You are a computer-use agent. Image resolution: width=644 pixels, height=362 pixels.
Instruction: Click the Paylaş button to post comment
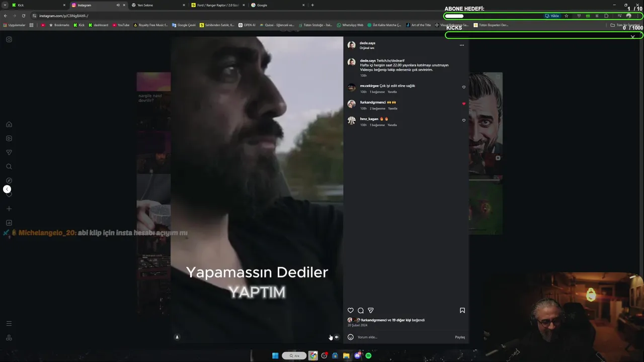pyautogui.click(x=460, y=337)
